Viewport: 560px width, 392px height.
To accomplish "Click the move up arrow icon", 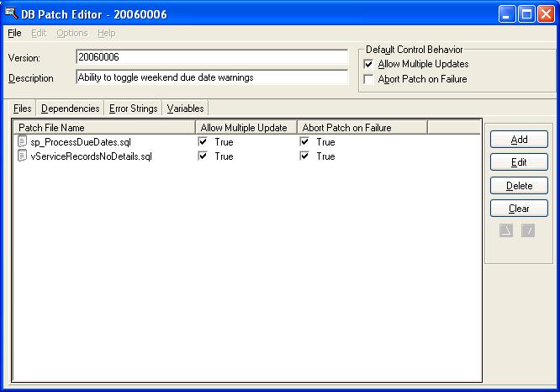I will pos(506,230).
